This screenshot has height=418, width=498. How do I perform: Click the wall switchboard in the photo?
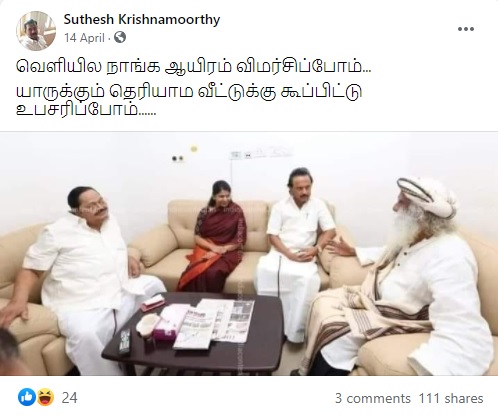(260, 154)
